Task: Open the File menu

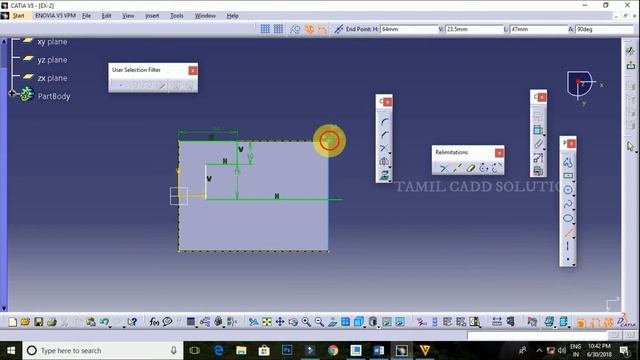Action: 87,16
